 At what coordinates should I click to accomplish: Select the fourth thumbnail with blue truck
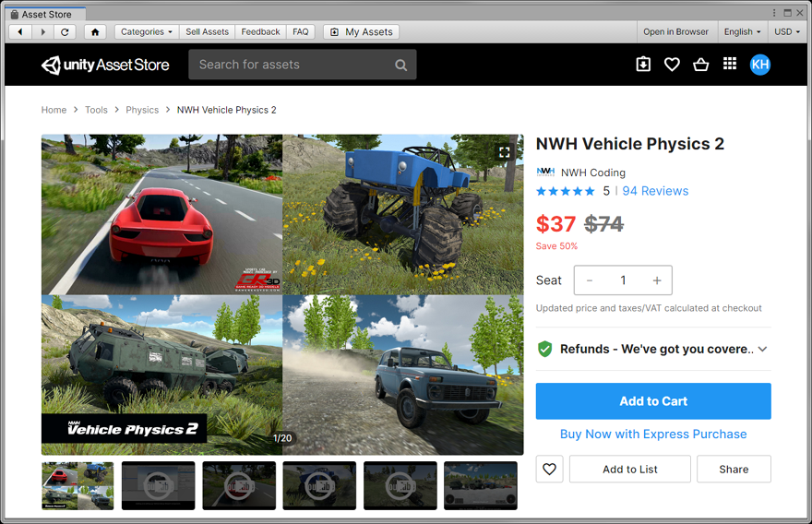(x=319, y=485)
